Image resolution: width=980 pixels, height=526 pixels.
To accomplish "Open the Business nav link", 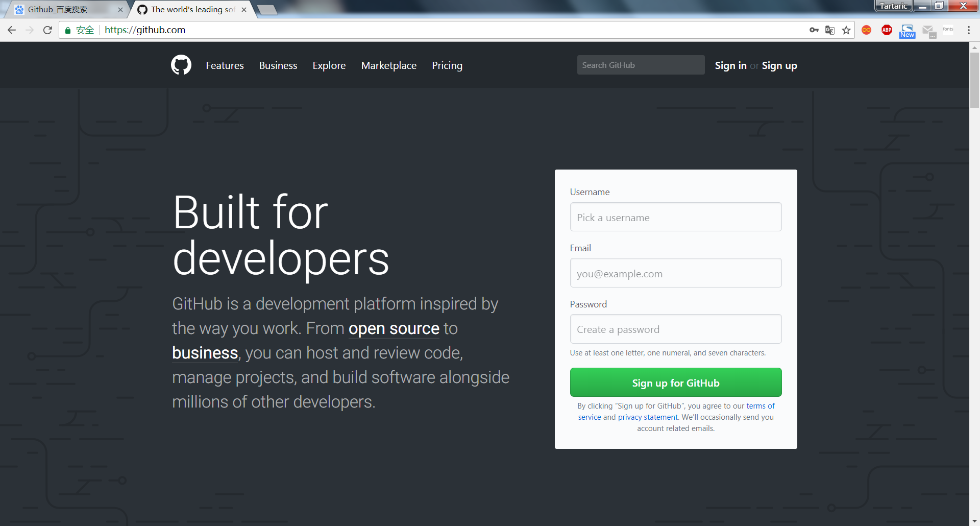I will click(x=278, y=65).
